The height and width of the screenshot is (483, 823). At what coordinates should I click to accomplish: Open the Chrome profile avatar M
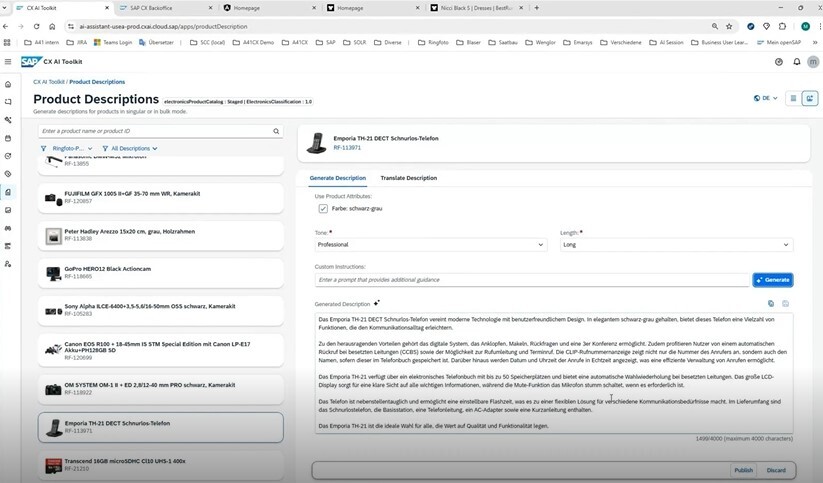click(x=805, y=26)
